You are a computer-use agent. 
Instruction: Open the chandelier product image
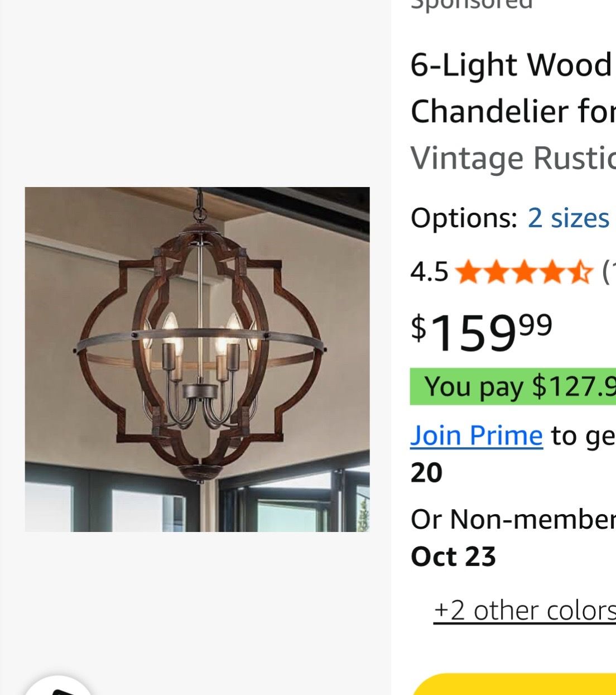pos(197,359)
